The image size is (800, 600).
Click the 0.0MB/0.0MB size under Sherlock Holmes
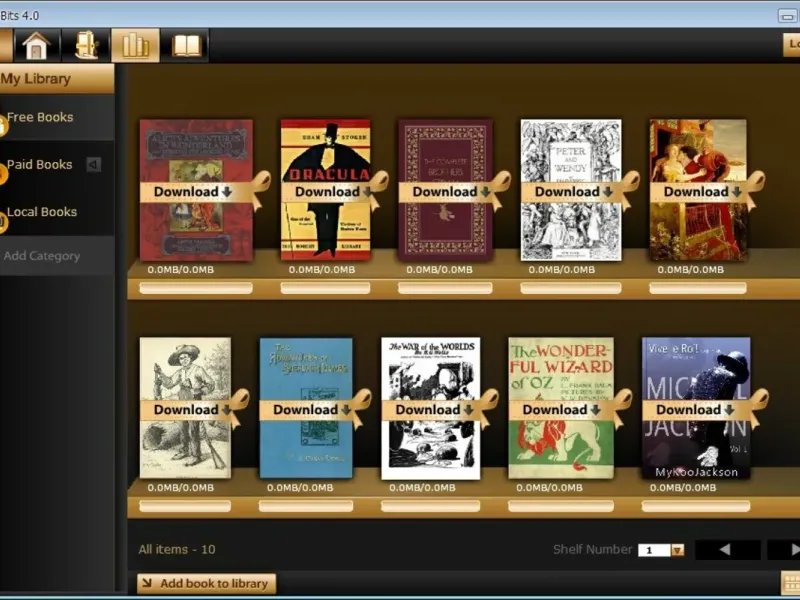300,487
